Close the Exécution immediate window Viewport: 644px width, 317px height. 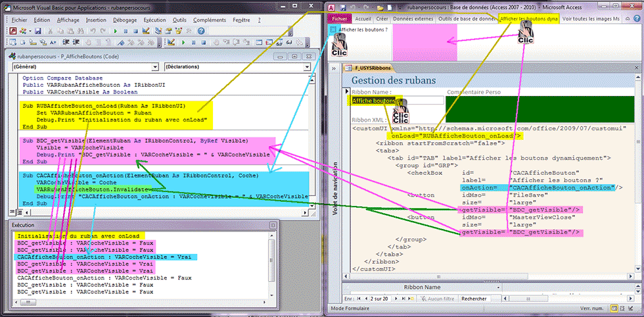(x=272, y=225)
